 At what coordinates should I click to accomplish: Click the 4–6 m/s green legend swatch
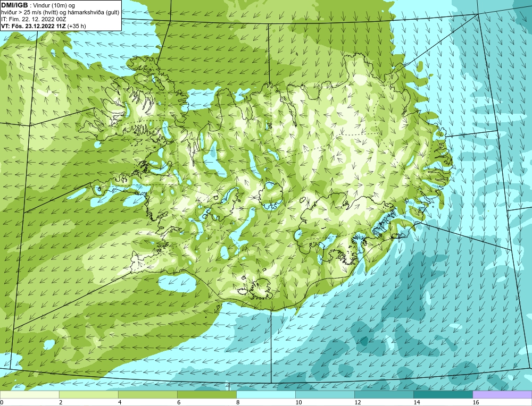tap(147, 394)
